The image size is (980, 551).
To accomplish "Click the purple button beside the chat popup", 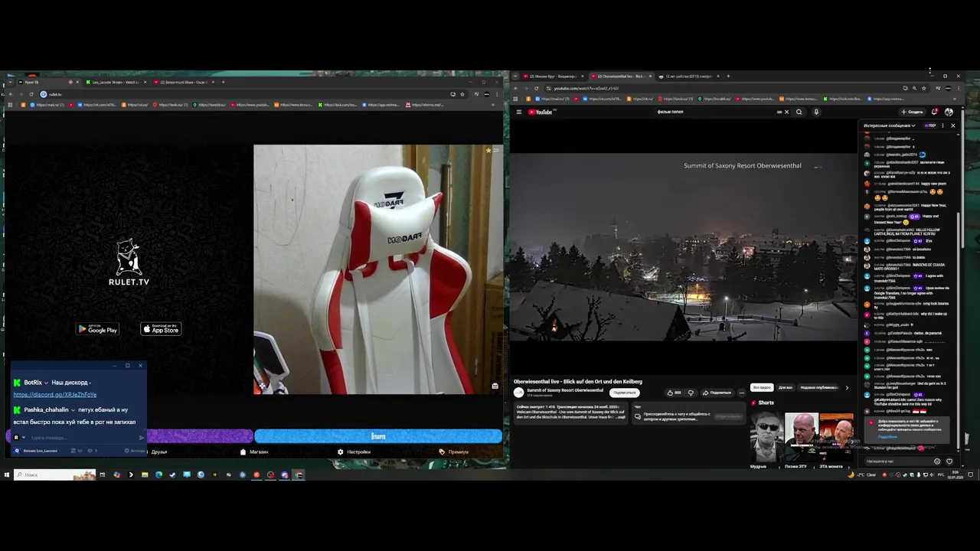I will (199, 436).
